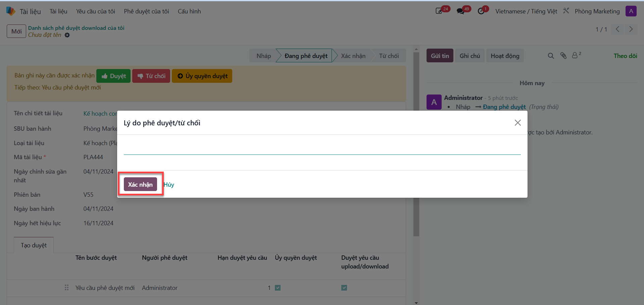The image size is (644, 305).
Task: Open the Administrator user avatar menu
Action: coord(631,11)
